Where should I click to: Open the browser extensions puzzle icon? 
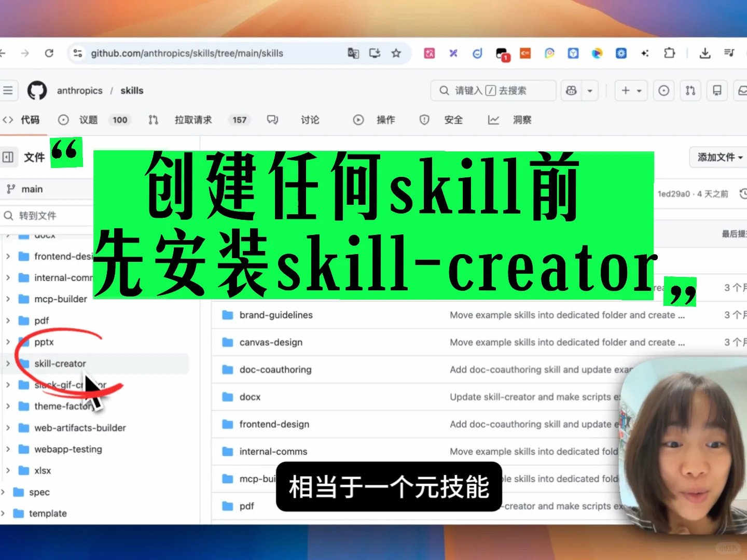coord(670,53)
